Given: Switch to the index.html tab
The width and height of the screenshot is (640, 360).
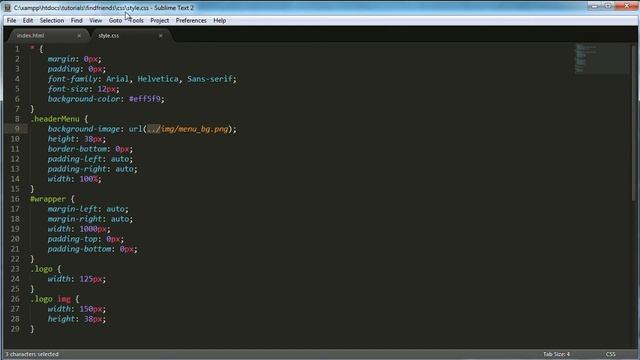Looking at the screenshot, I should pyautogui.click(x=30, y=36).
